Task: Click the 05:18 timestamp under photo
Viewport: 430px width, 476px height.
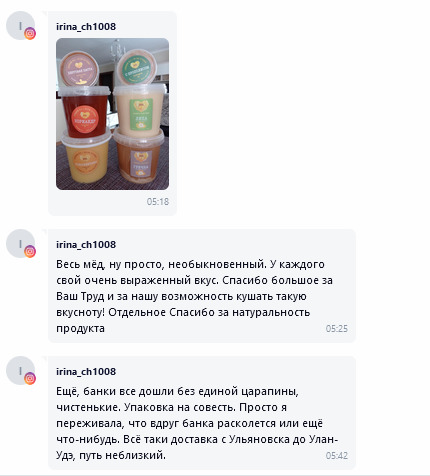Action: [x=158, y=202]
